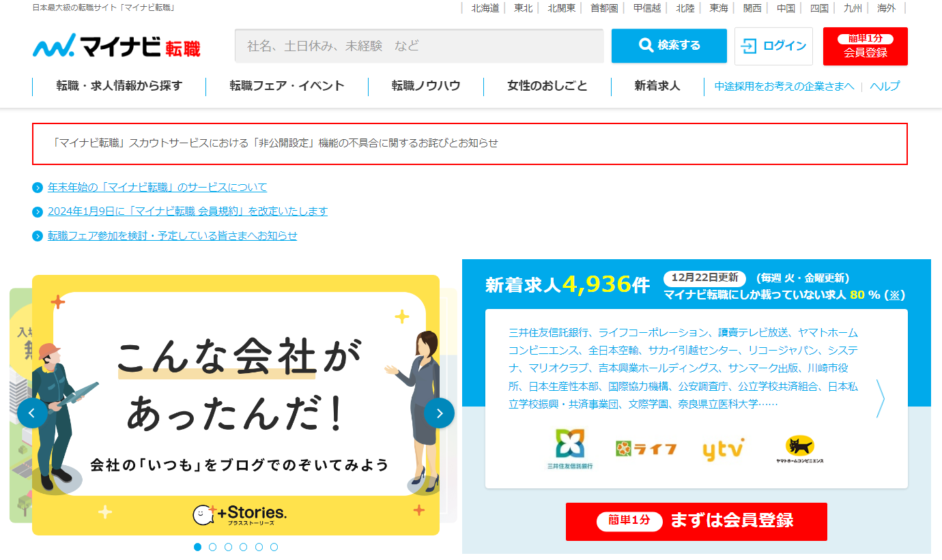Select the fifth carousel dot indicator
The height and width of the screenshot is (560, 942).
259,547
